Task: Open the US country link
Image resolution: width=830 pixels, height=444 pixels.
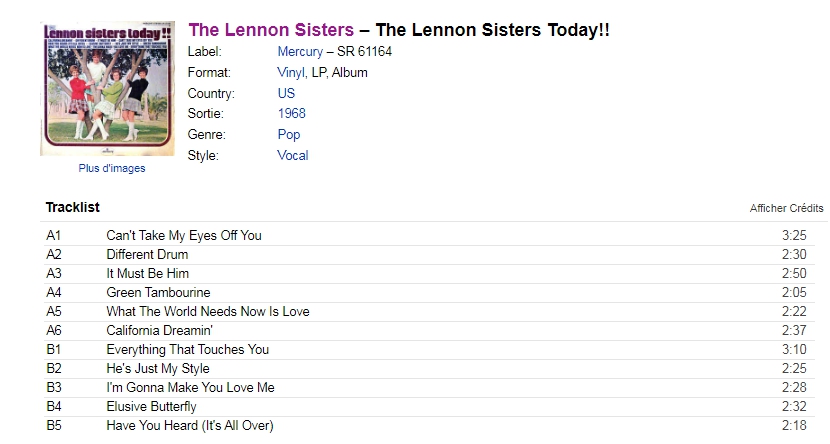Action: pos(286,93)
